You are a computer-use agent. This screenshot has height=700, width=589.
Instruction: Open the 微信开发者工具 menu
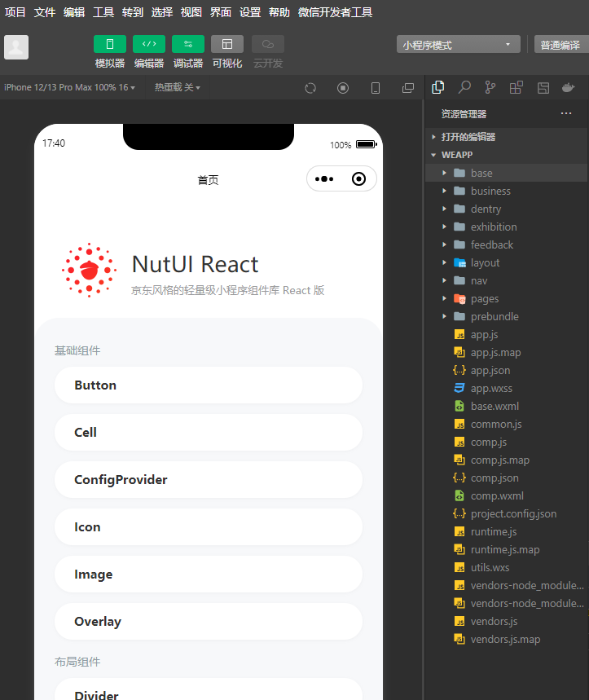tap(335, 12)
